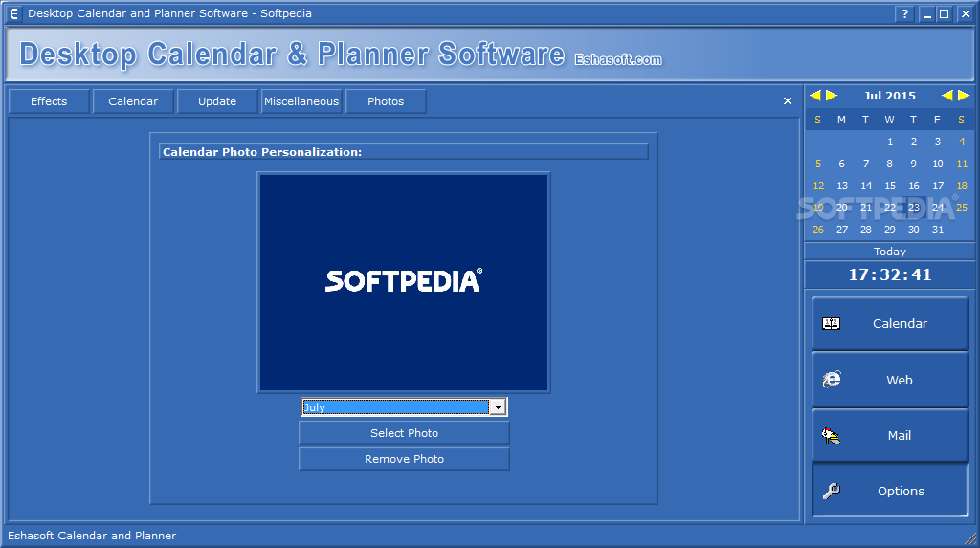Click Eshasoft Calendar and Planner status text
The image size is (980, 548).
pyautogui.click(x=92, y=536)
